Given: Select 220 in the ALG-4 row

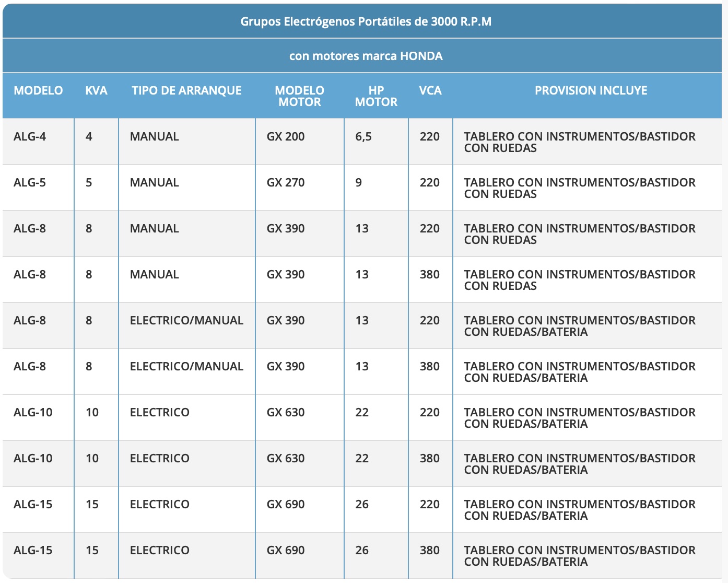Looking at the screenshot, I should click(x=430, y=136).
